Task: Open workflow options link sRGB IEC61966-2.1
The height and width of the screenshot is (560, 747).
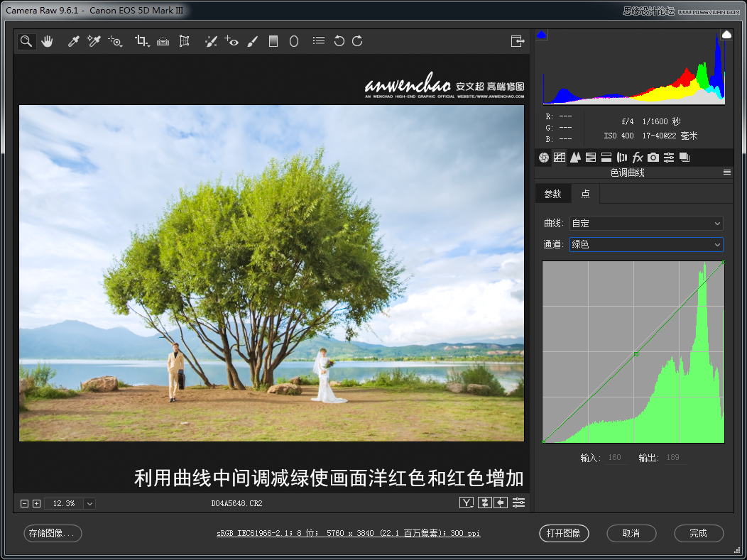Action: click(348, 533)
